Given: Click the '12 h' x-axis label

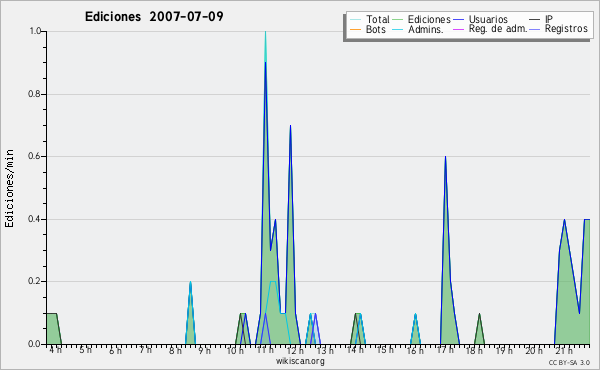Looking at the screenshot, I should tap(295, 350).
